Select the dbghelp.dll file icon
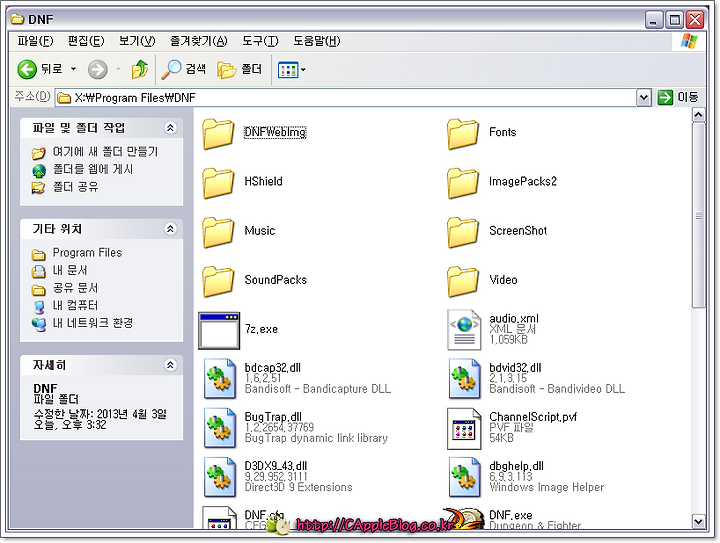This screenshot has height=543, width=720. pyautogui.click(x=465, y=477)
